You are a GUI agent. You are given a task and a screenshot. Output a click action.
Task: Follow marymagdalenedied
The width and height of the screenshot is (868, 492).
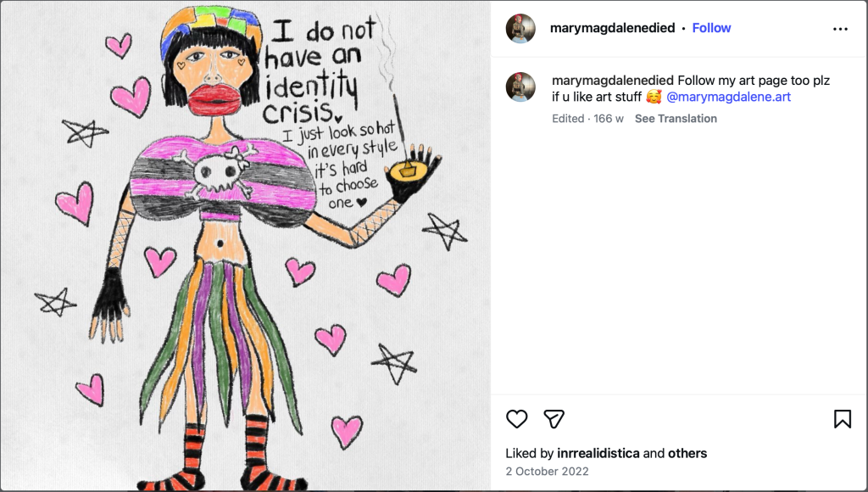711,28
